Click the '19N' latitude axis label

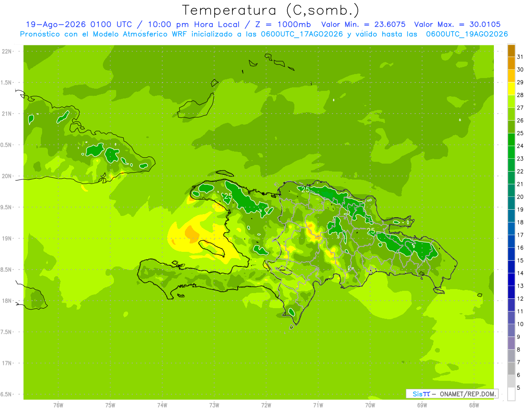pyautogui.click(x=7, y=239)
